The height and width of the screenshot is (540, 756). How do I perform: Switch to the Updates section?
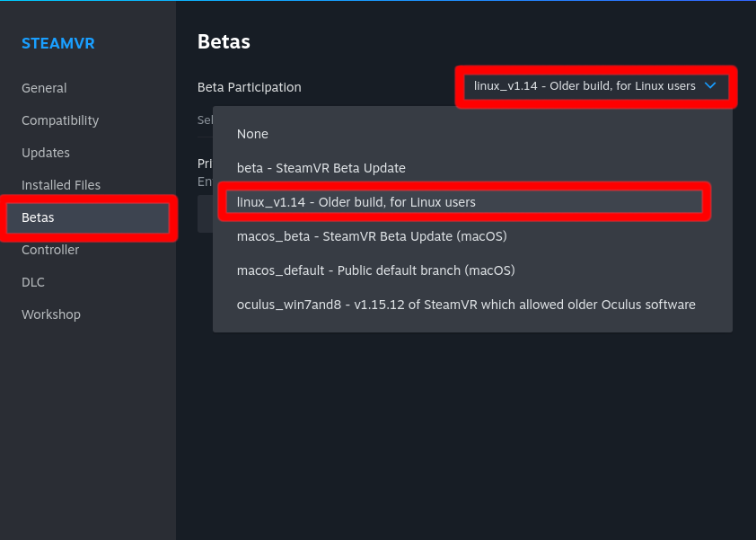(46, 153)
